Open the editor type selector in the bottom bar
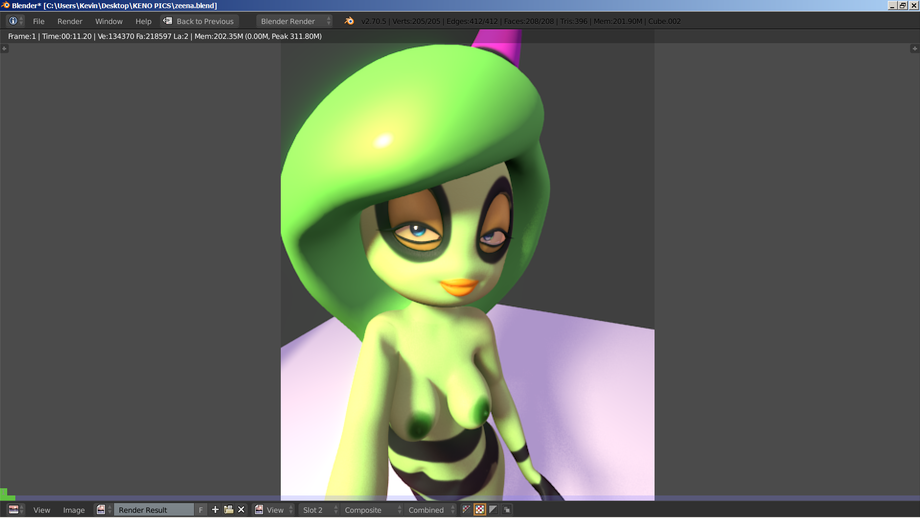920x518 pixels. click(x=15, y=510)
